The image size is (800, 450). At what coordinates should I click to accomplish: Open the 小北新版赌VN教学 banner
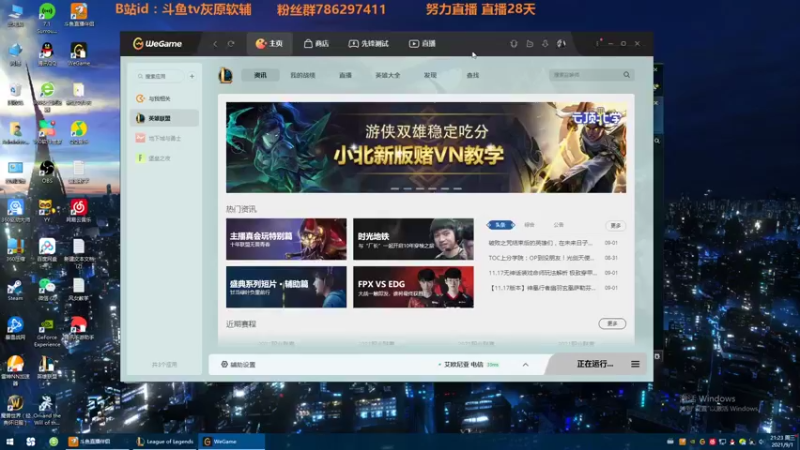(x=426, y=147)
